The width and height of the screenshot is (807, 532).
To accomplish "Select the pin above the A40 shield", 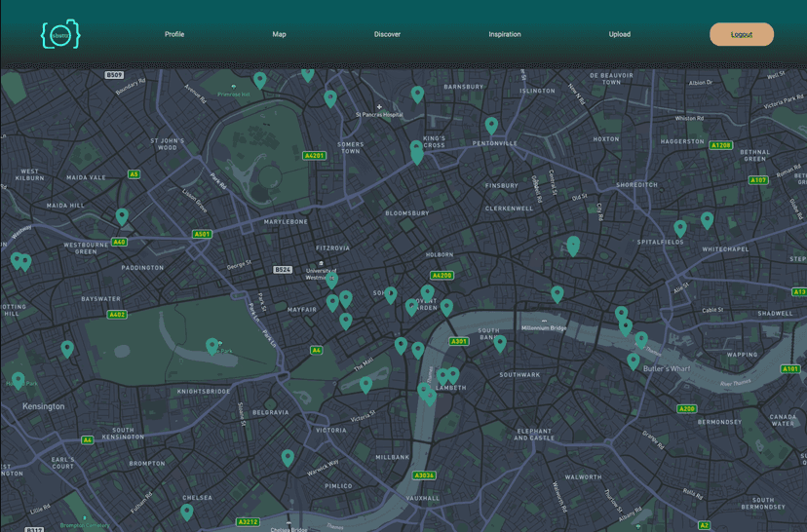I will (122, 216).
